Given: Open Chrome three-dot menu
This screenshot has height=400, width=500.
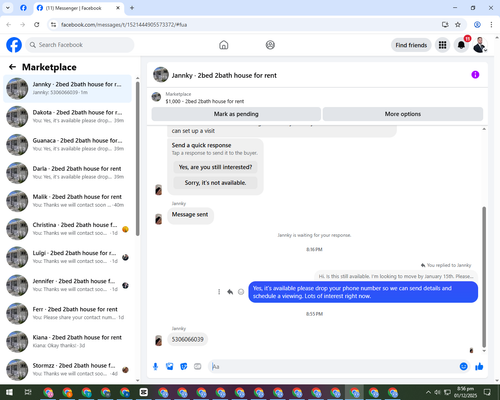Looking at the screenshot, I should pyautogui.click(x=491, y=25).
